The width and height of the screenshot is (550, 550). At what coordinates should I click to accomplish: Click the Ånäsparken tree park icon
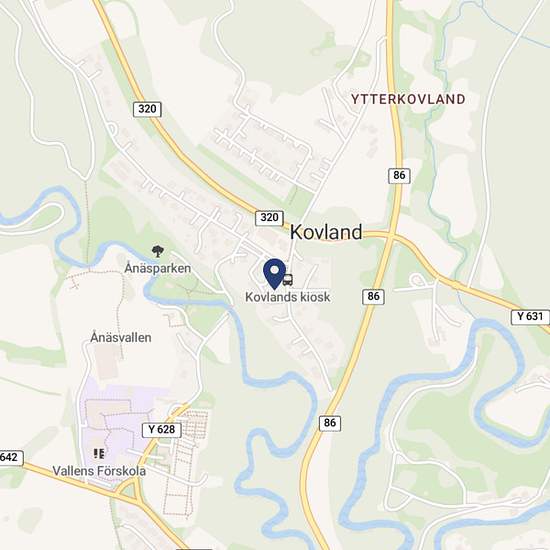point(158,251)
